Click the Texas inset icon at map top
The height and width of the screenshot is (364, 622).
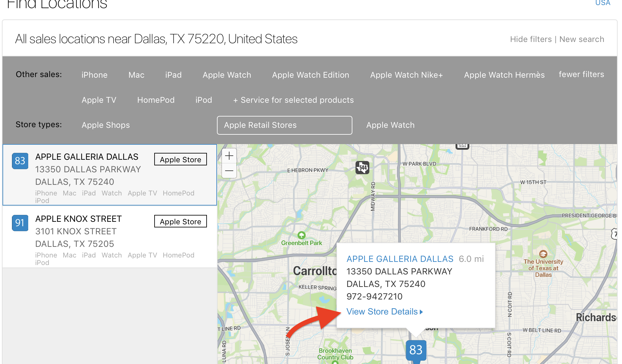coord(462,145)
